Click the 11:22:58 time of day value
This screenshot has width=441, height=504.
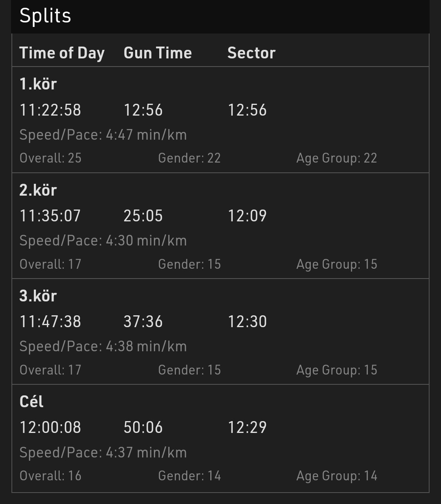click(x=50, y=110)
